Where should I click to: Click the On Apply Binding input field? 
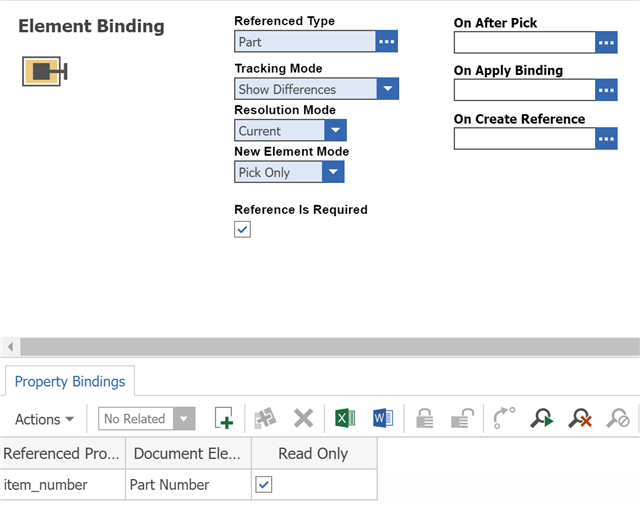pos(524,90)
